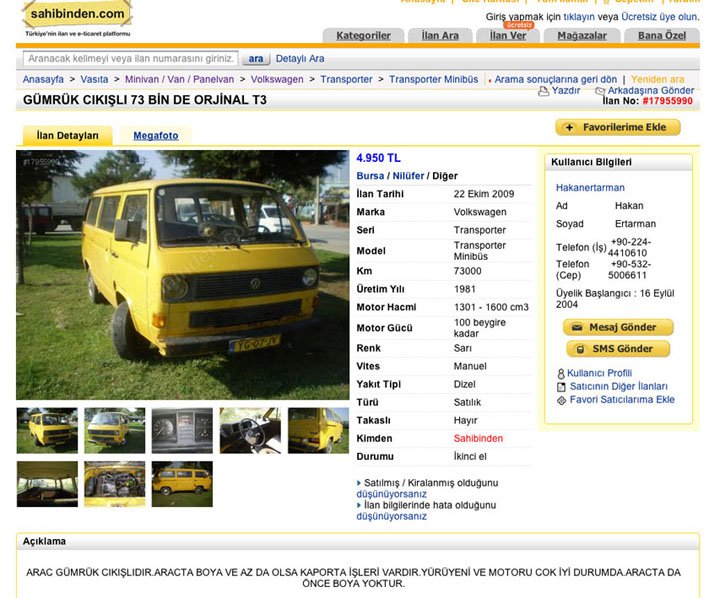Click the envelope icon beside Arkadaşına Gönder
The height and width of the screenshot is (598, 709).
tap(600, 91)
